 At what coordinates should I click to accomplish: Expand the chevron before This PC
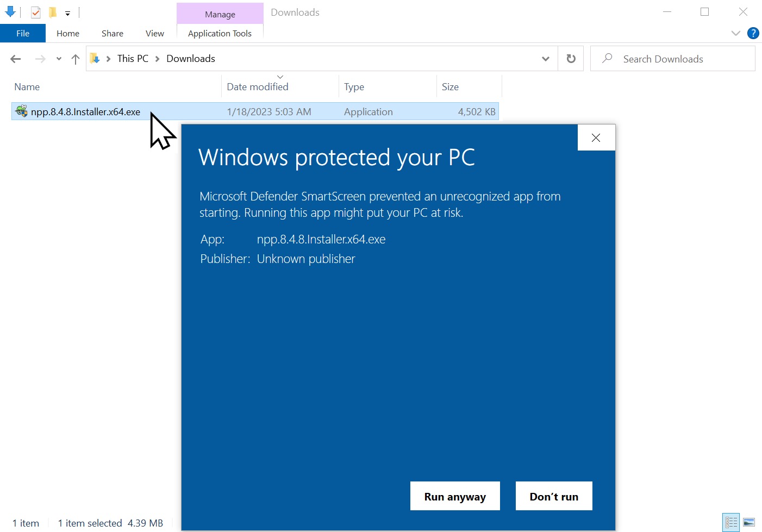point(108,59)
